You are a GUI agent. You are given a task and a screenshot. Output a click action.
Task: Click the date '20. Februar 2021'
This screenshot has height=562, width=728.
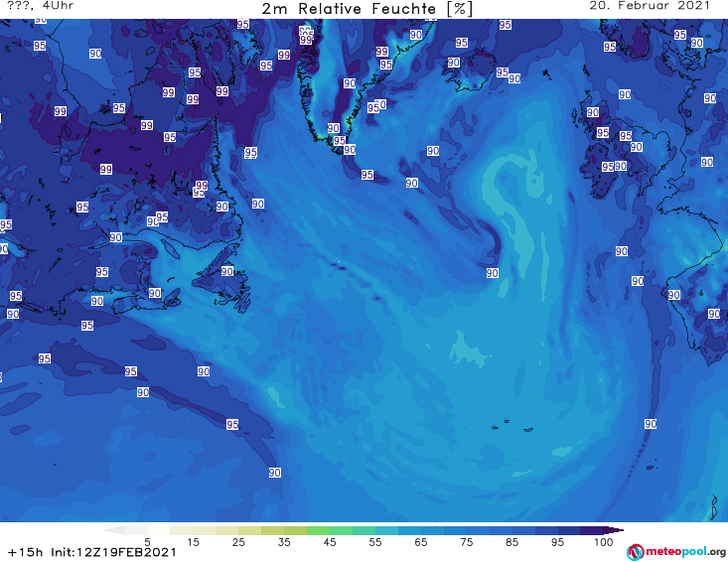(x=650, y=6)
